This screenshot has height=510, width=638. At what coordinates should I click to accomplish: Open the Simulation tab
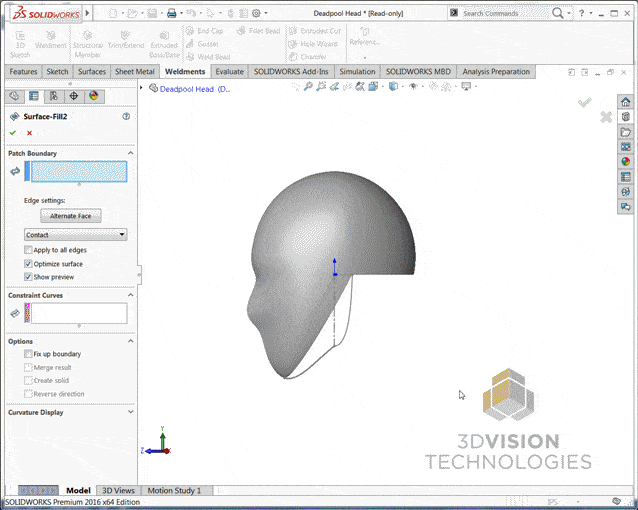357,72
